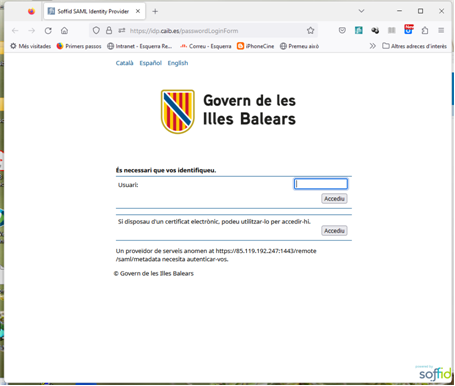Open Intranet - Esquerra Re... bookmark
This screenshot has width=455, height=386.
click(x=140, y=46)
